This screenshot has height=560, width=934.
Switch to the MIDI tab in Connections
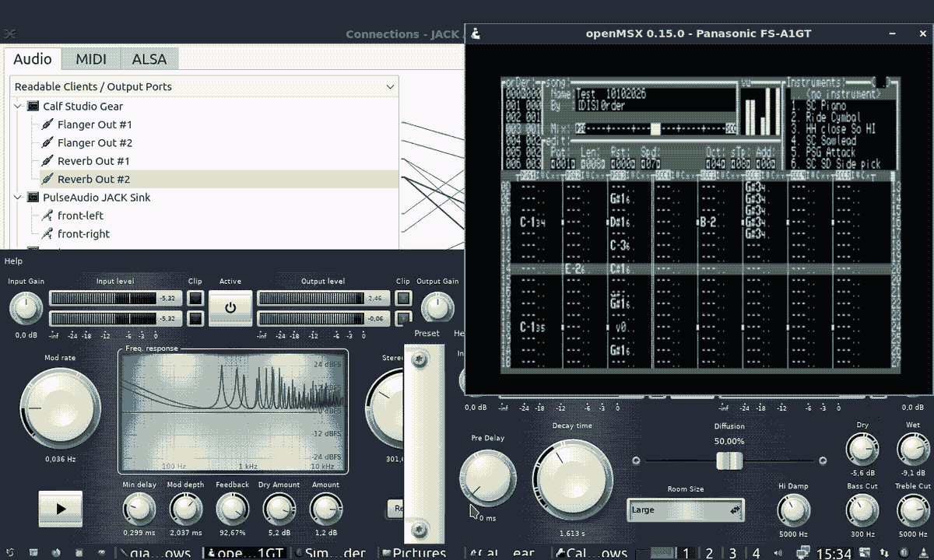pyautogui.click(x=90, y=59)
